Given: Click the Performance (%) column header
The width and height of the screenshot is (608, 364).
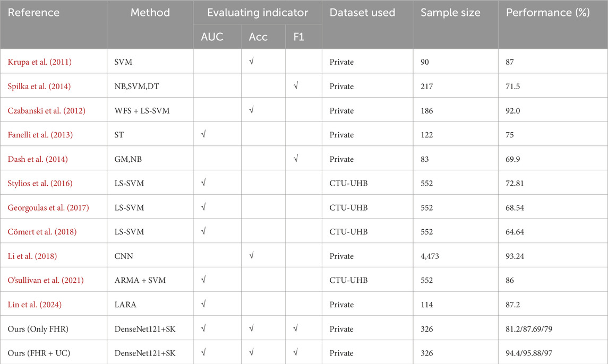Looking at the screenshot, I should (x=549, y=12).
